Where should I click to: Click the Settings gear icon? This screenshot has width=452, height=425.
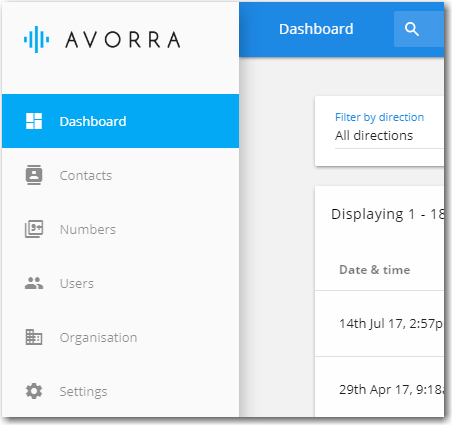[34, 391]
